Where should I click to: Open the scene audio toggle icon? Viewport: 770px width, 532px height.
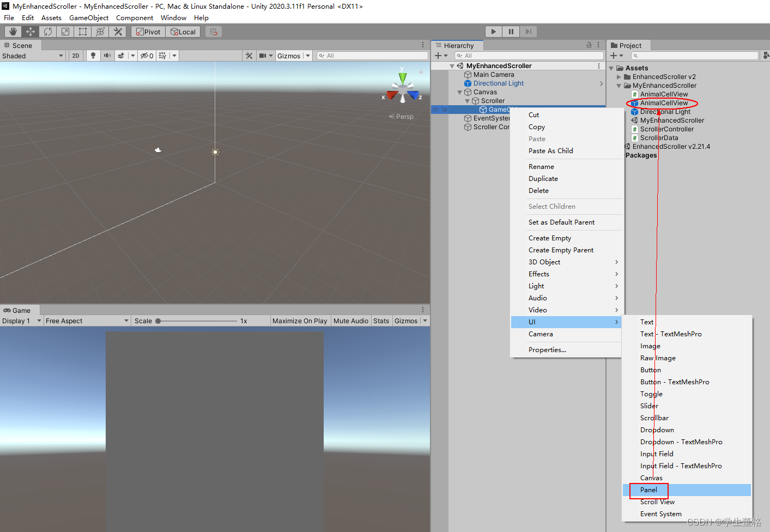(x=107, y=55)
